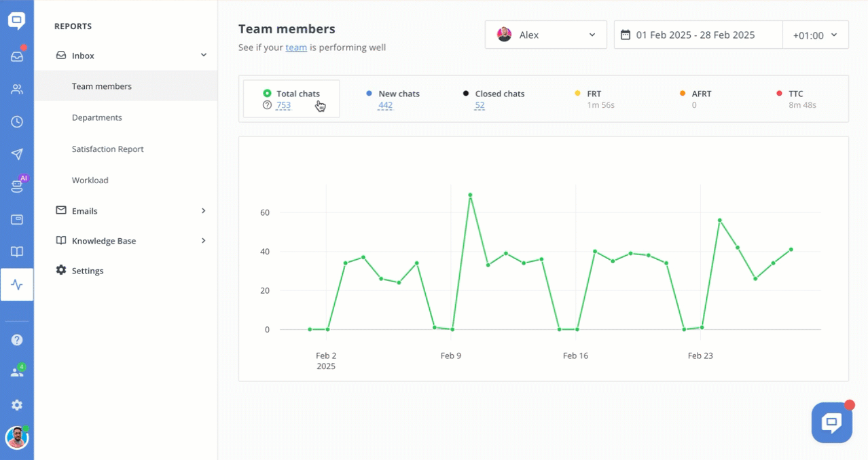Open the paper plane campaigns icon
Screen dimensions: 868x460
click(x=17, y=154)
